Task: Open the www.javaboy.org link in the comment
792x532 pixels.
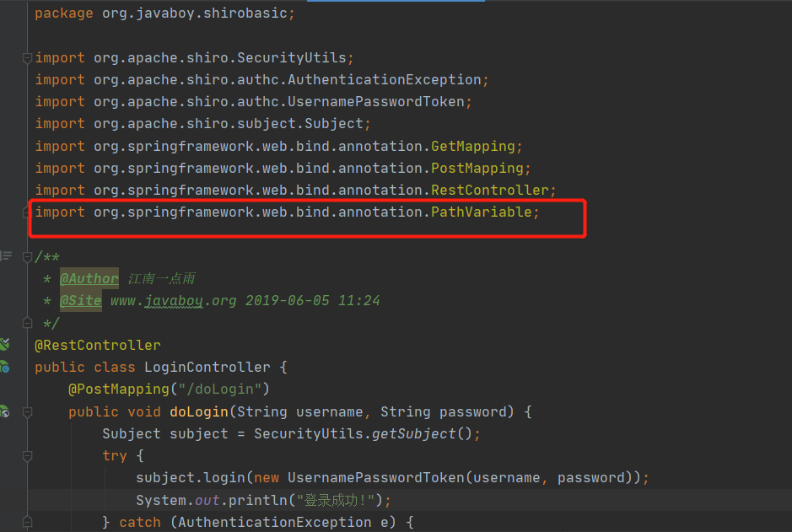Action: 173,301
